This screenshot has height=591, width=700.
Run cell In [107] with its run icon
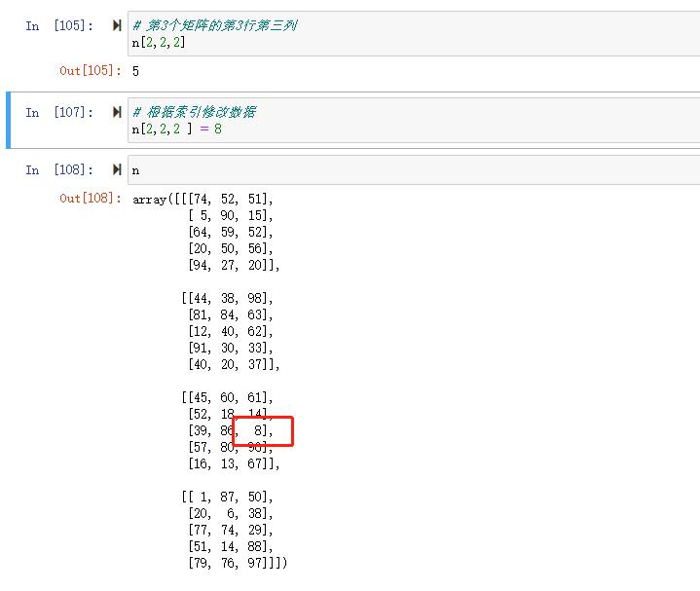pos(117,113)
